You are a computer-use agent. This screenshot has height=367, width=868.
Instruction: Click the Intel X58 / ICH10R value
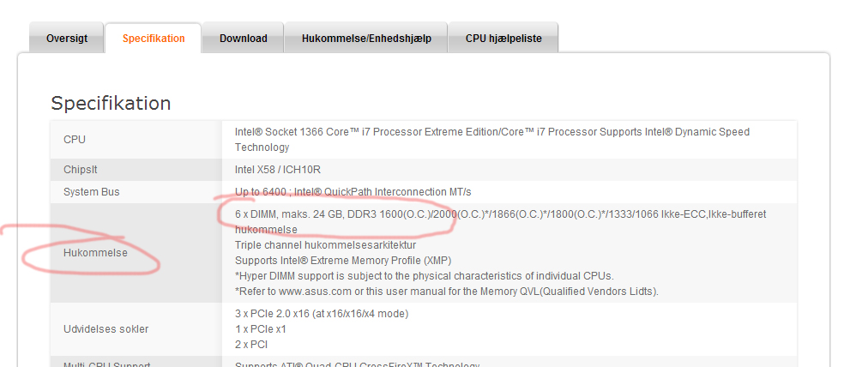click(x=278, y=170)
